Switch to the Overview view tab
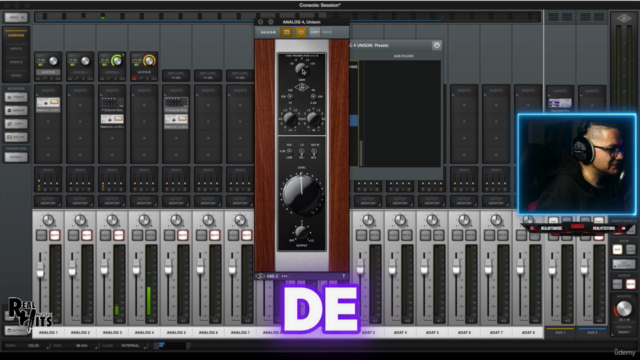 coord(16,36)
